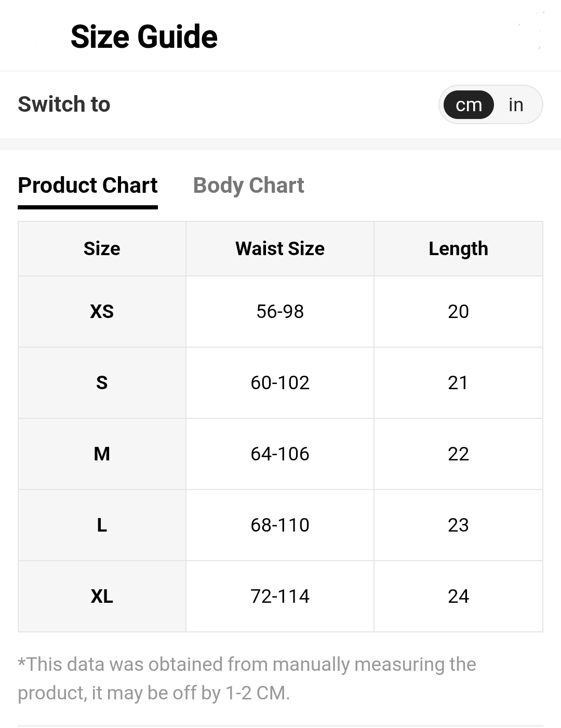The image size is (561, 728).
Task: Switch units to inches
Action: 515,104
